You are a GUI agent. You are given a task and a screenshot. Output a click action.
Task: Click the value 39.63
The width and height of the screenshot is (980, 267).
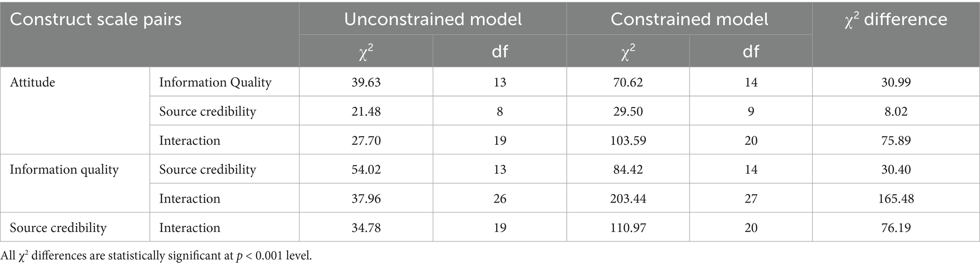(x=366, y=82)
